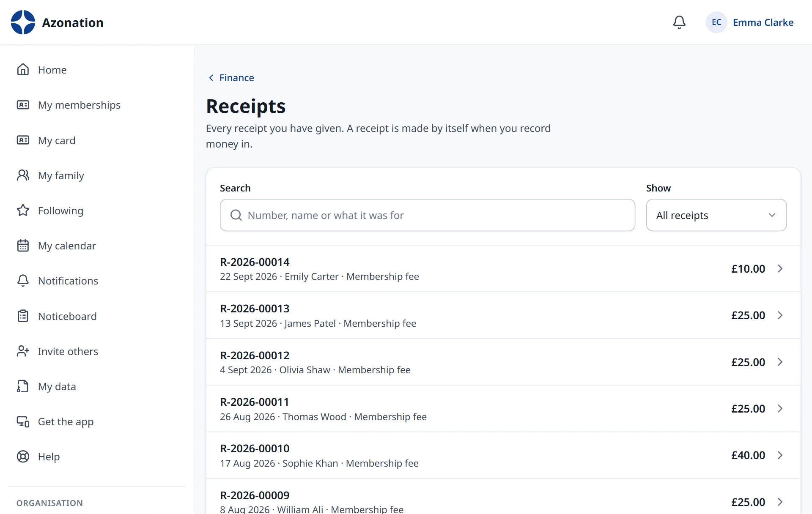Click '17 Aug 2026 · Sophie Khan' row text
The image size is (812, 514).
tap(279, 463)
